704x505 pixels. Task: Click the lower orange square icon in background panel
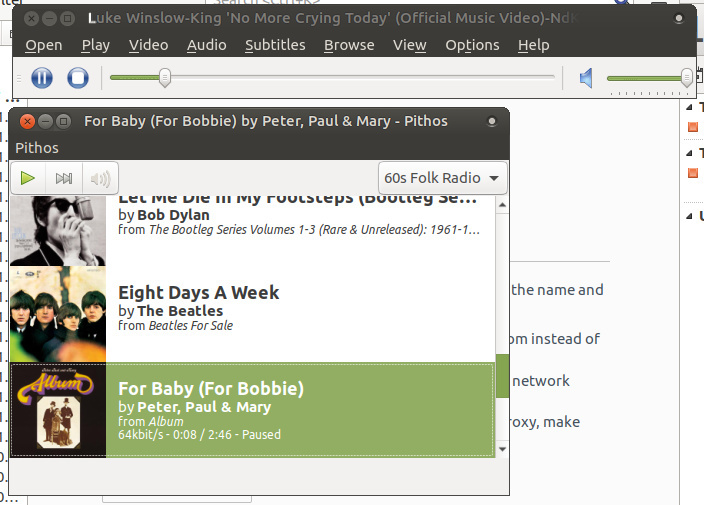(693, 173)
